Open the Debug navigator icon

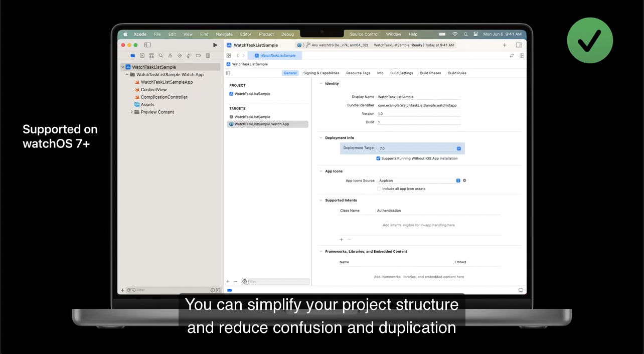(x=189, y=56)
